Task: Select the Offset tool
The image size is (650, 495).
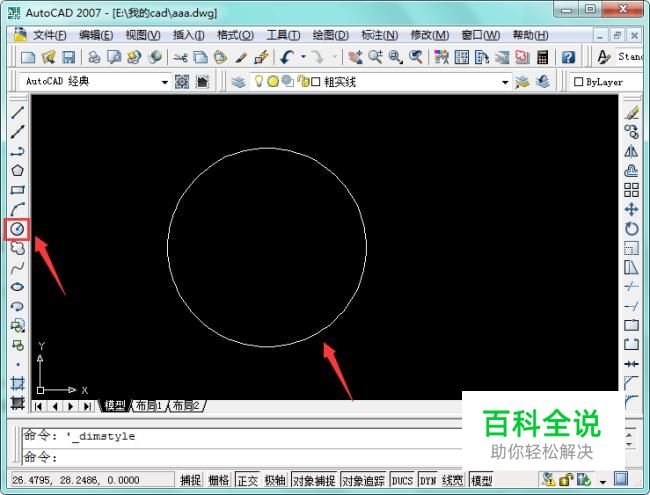Action: 632,170
